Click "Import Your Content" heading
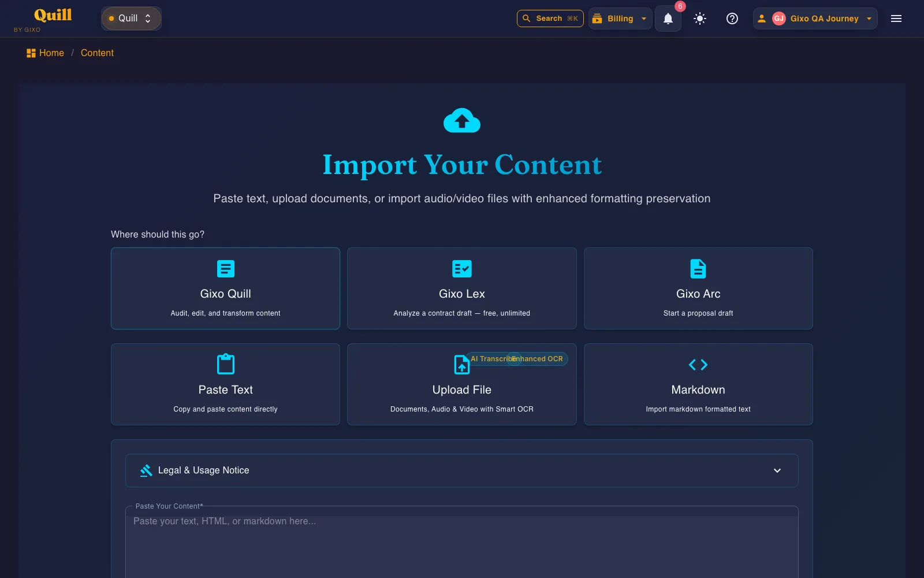 462,165
